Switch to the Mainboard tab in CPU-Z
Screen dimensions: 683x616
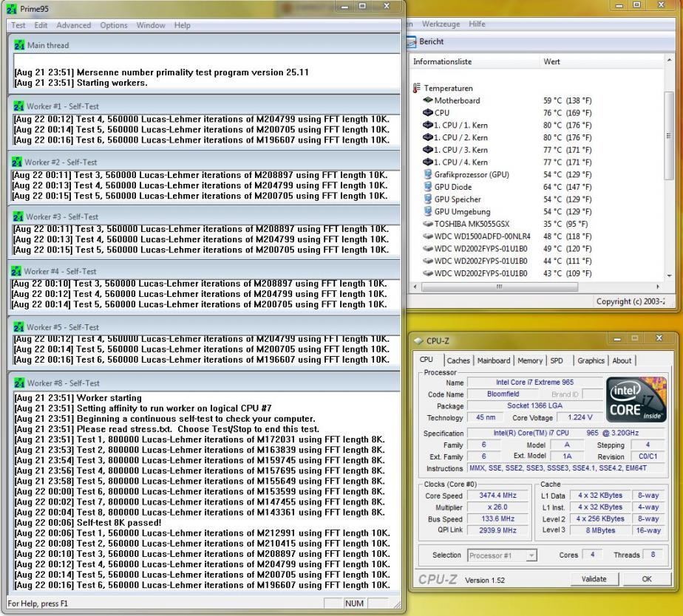pyautogui.click(x=494, y=360)
